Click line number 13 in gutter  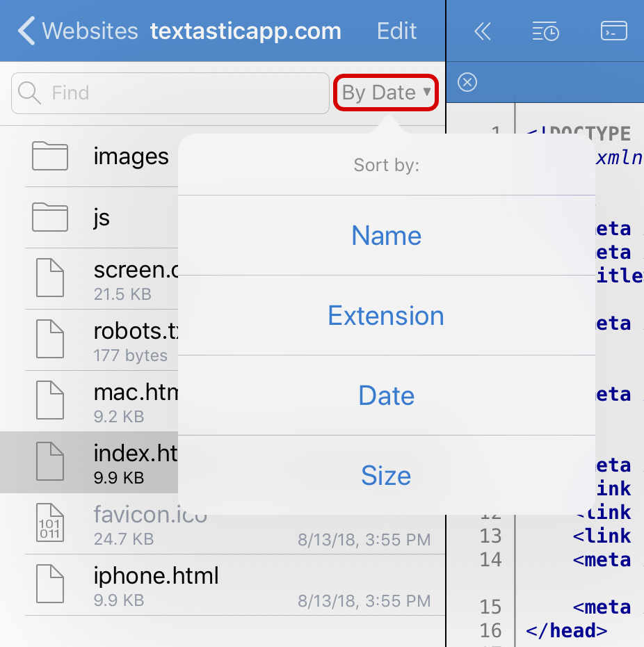click(490, 536)
